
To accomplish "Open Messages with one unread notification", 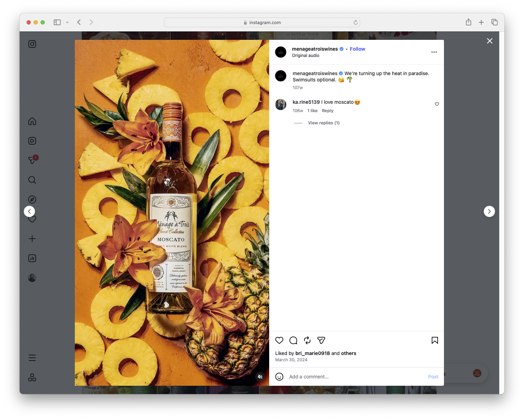I will [x=33, y=160].
